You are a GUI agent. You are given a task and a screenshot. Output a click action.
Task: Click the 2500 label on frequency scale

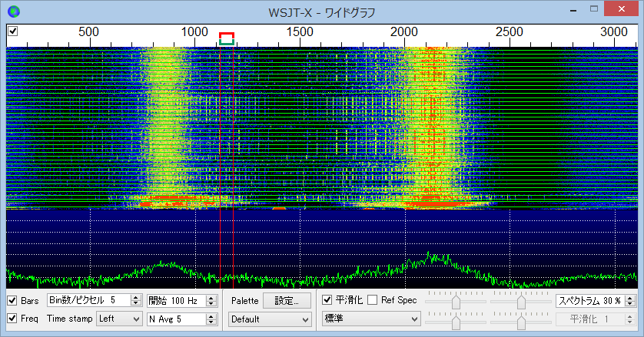point(510,32)
